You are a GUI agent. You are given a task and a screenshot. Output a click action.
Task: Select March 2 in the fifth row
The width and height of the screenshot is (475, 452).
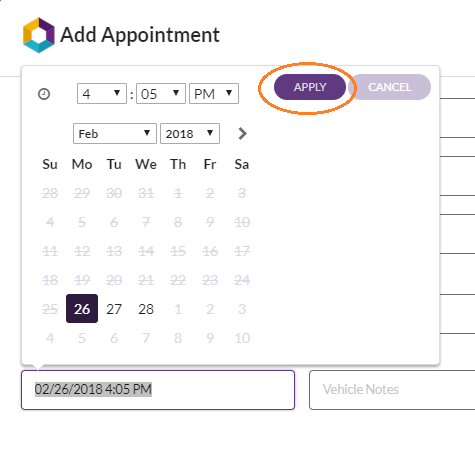pos(210,309)
